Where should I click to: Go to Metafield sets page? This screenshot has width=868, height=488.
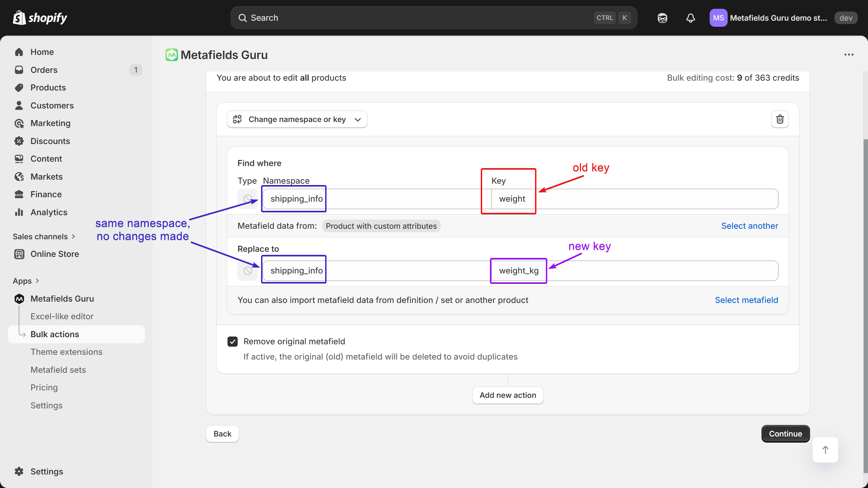(x=58, y=370)
